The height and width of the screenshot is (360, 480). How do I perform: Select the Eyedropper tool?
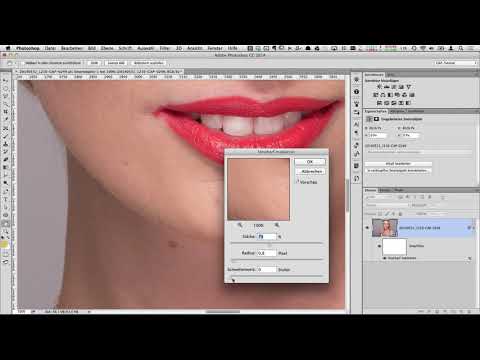(x=6, y=119)
